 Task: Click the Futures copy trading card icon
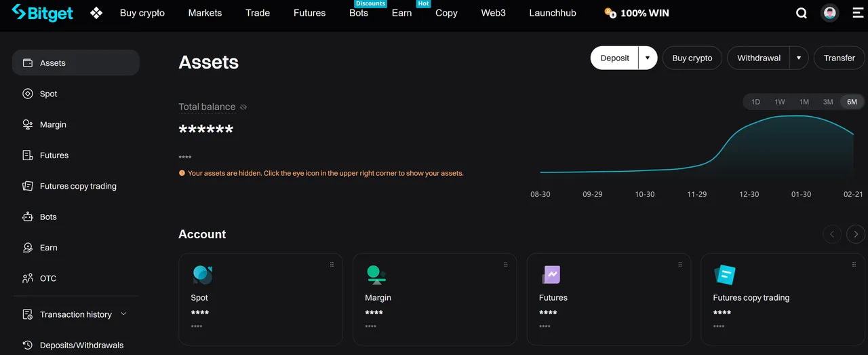(725, 274)
